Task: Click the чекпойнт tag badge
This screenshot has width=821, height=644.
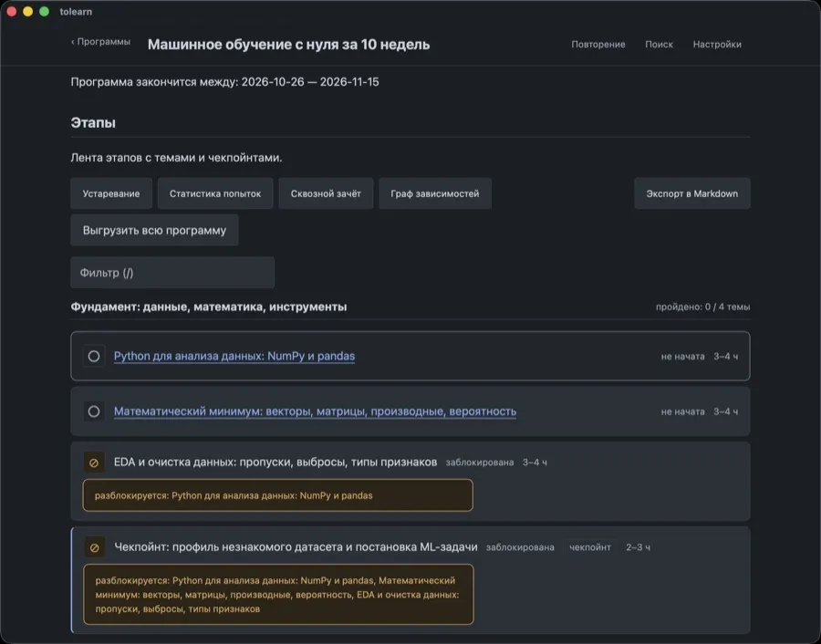Action: coord(590,547)
